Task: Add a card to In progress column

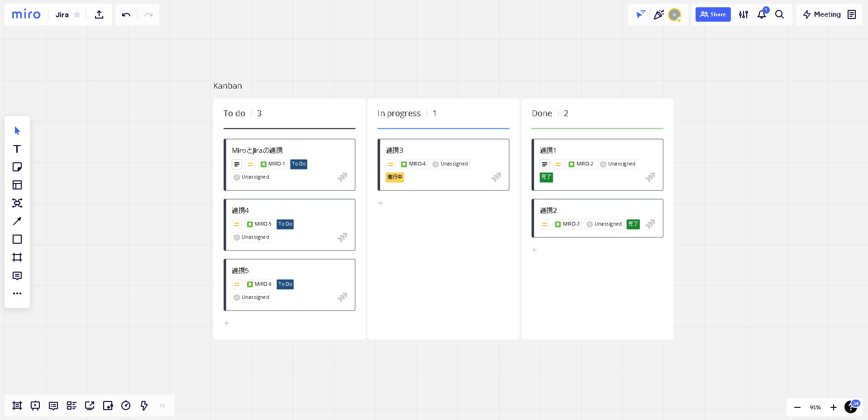Action: [x=381, y=203]
